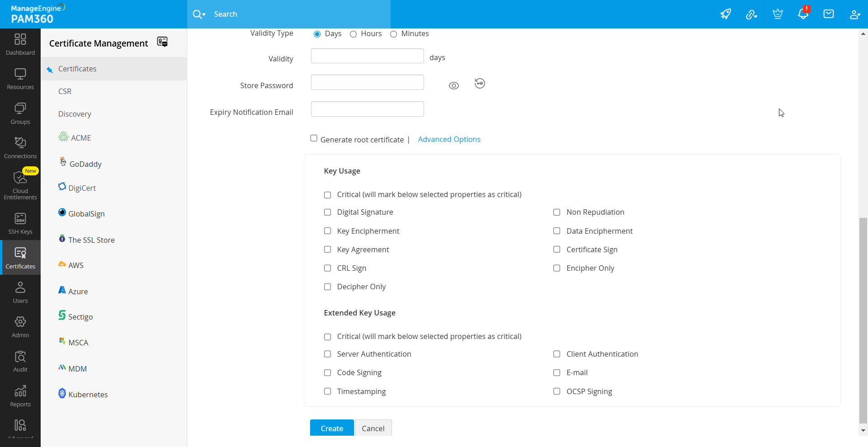868x447 pixels.
Task: Open the user account menu icon
Action: (x=854, y=14)
